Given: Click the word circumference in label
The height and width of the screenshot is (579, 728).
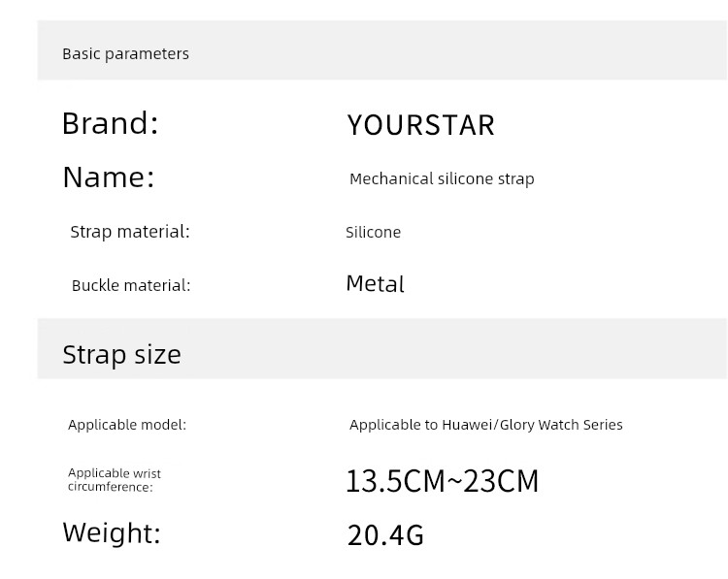Looking at the screenshot, I should click(110, 487).
